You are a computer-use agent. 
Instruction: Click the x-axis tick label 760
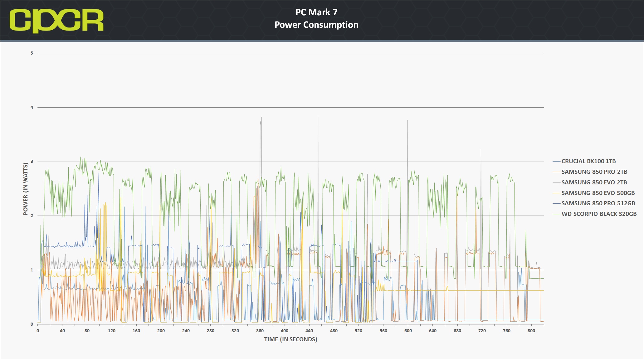click(x=507, y=331)
